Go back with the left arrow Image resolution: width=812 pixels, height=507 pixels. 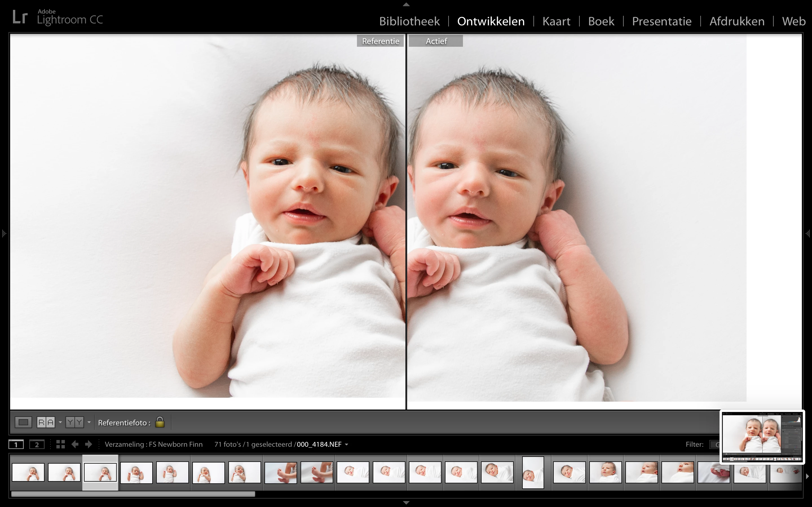(x=75, y=444)
